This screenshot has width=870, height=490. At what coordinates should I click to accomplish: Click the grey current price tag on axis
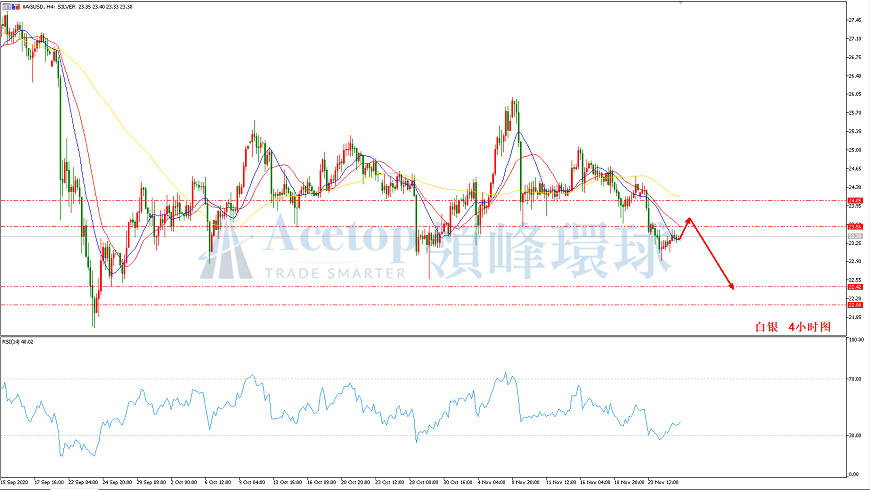coord(855,237)
